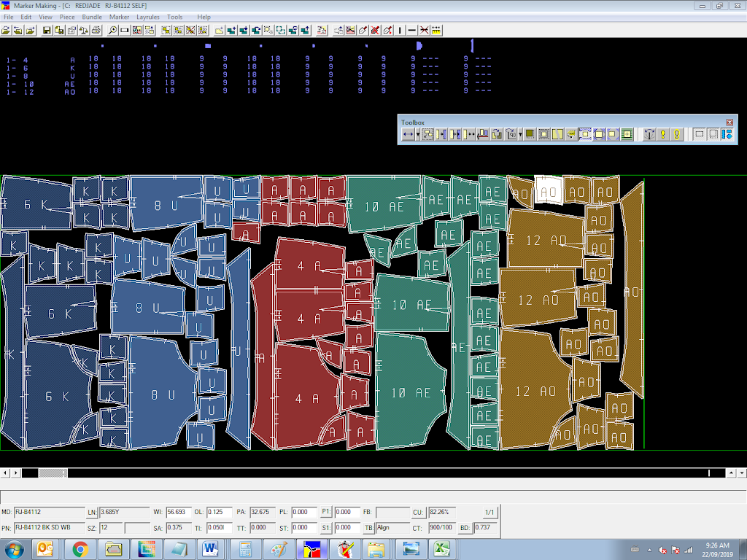Viewport: 747px width, 560px height.
Task: Click the olive filled square toolbox icon
Action: [x=530, y=135]
